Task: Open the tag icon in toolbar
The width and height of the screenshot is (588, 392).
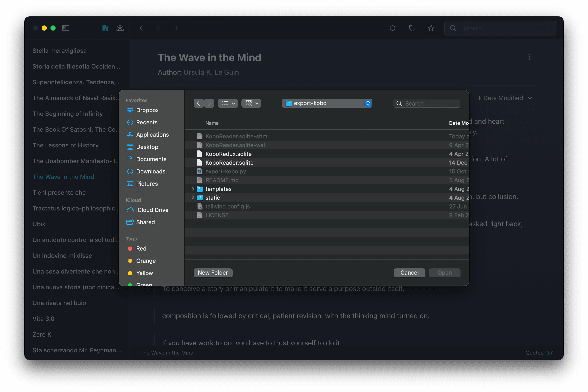Action: pyautogui.click(x=412, y=28)
